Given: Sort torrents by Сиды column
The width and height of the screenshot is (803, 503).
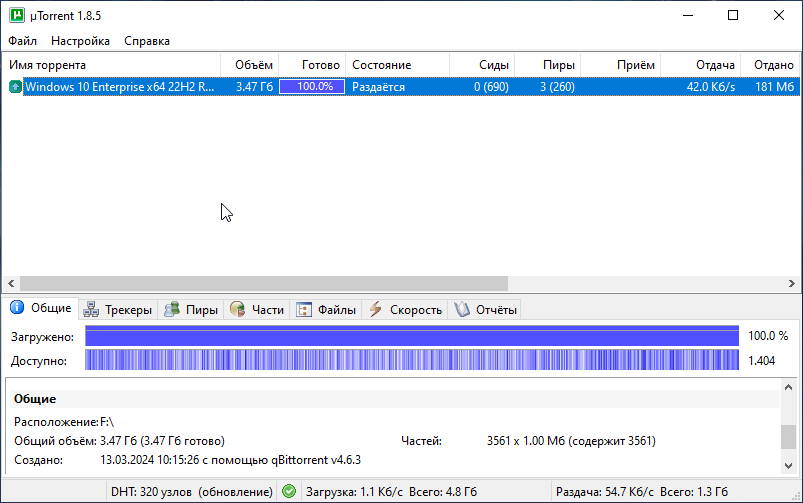Looking at the screenshot, I should click(x=480, y=64).
